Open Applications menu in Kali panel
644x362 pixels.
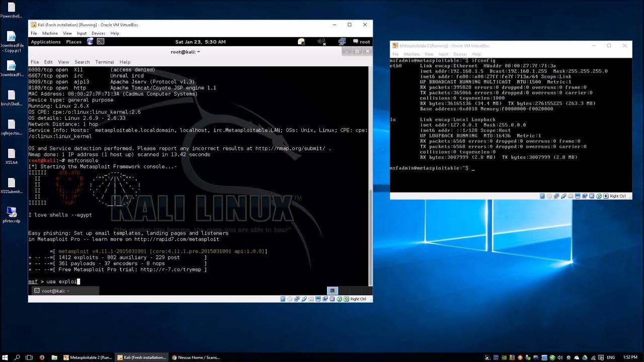coord(46,42)
